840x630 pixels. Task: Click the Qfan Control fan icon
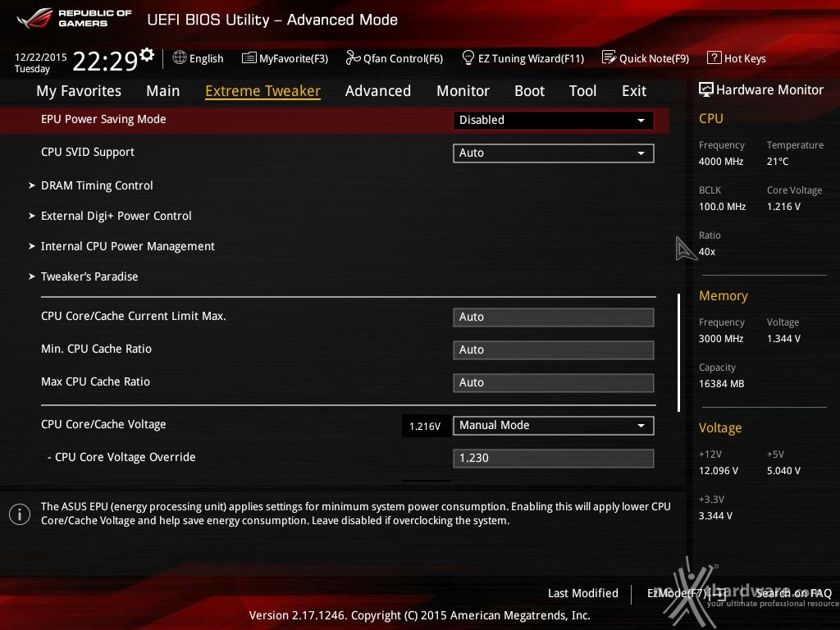(353, 57)
